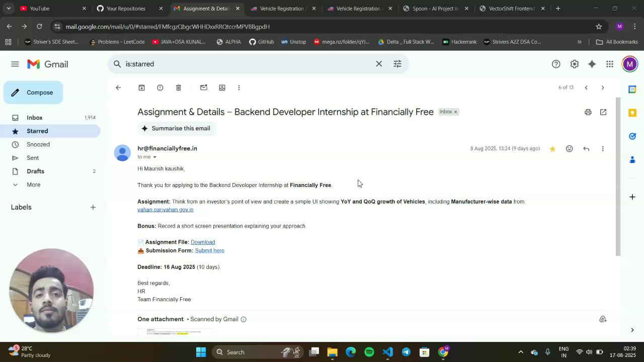Open the email in a new window

point(603,112)
